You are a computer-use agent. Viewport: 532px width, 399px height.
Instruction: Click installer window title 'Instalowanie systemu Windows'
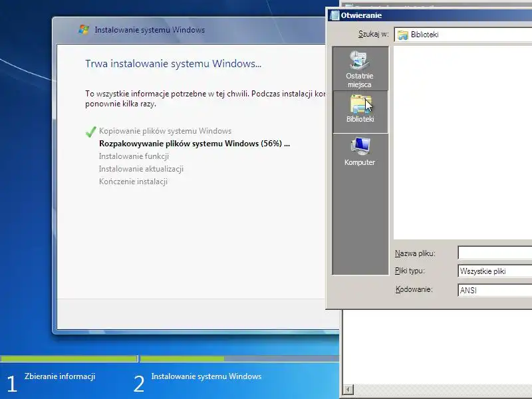click(x=150, y=30)
